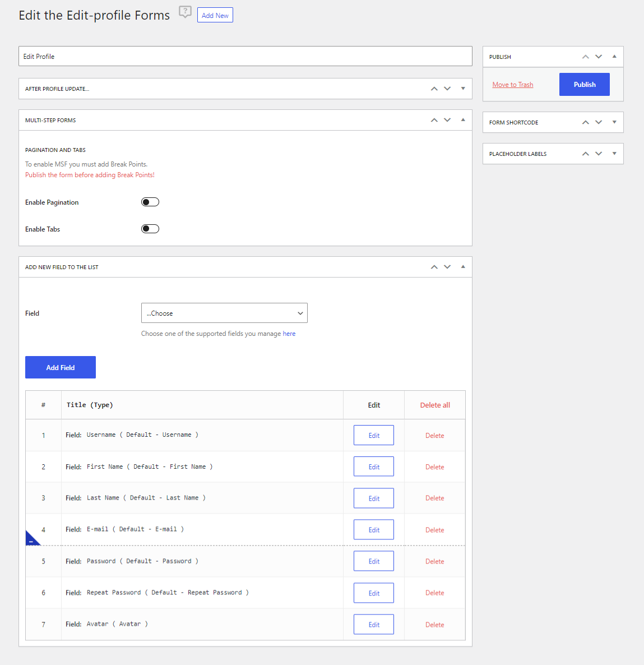Open the help speech-bubble icon beside title
Viewport: 644px width, 665px height.
pos(185,12)
